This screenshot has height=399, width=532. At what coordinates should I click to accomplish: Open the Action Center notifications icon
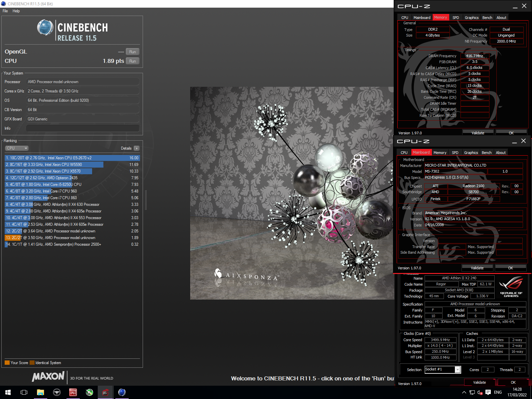488,392
